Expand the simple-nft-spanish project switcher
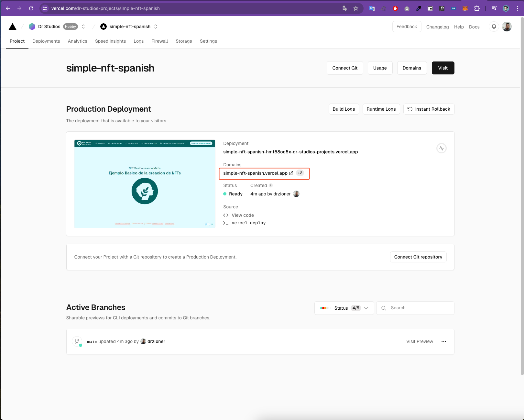Screen dimensions: 524x420 pyautogui.click(x=156, y=27)
